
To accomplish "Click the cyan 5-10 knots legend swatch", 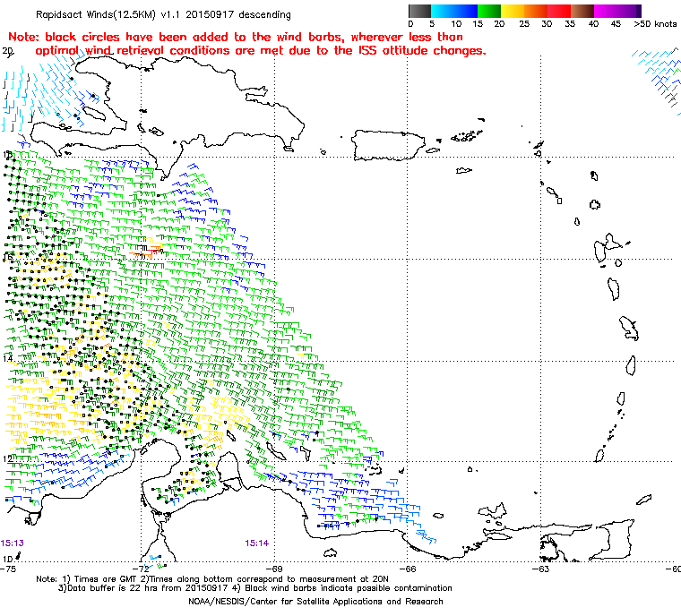I will [443, 11].
